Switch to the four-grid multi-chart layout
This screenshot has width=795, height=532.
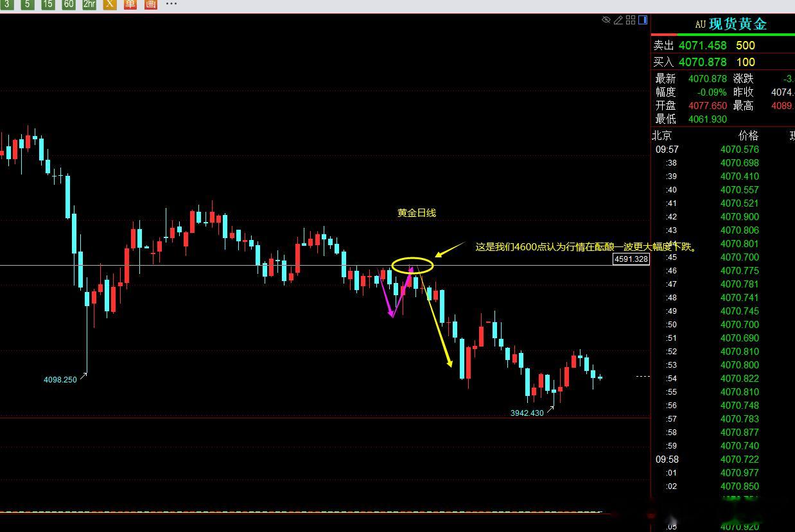(631, 20)
